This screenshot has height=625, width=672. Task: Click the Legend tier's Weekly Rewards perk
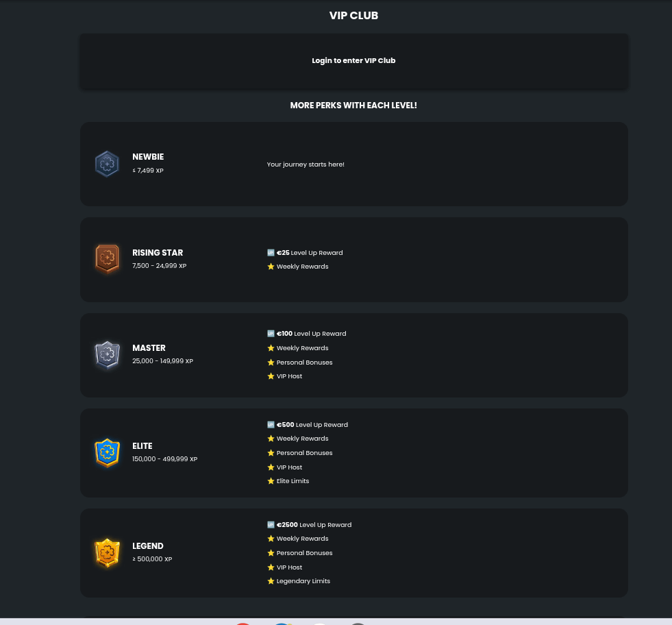(302, 539)
